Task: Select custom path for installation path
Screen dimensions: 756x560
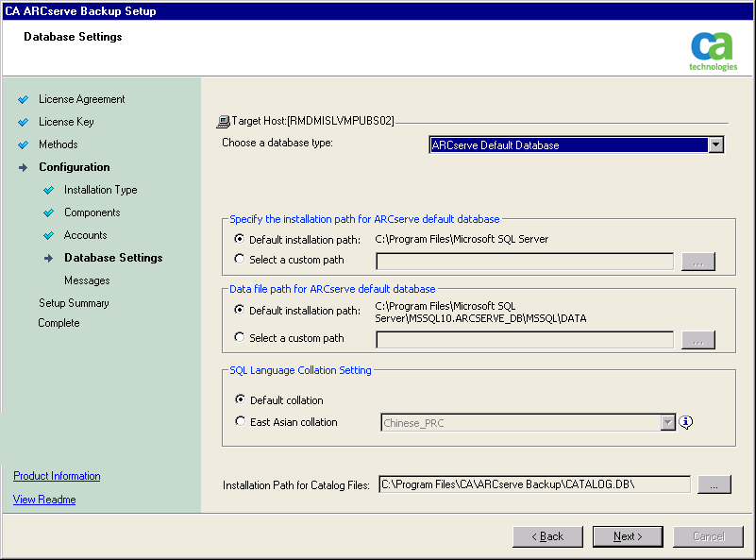Action: pos(240,260)
